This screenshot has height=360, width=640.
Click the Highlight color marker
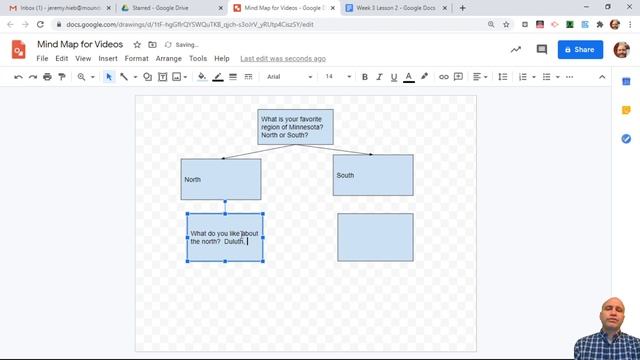tap(424, 77)
